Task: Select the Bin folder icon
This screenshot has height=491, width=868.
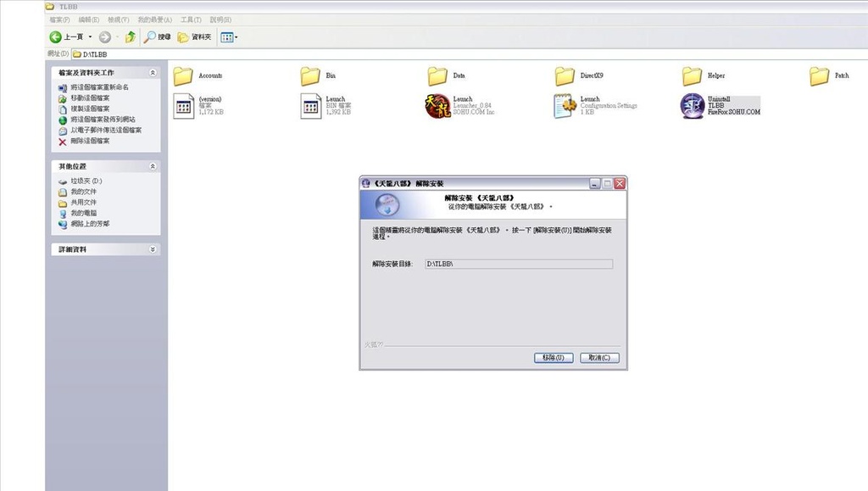Action: tap(310, 75)
